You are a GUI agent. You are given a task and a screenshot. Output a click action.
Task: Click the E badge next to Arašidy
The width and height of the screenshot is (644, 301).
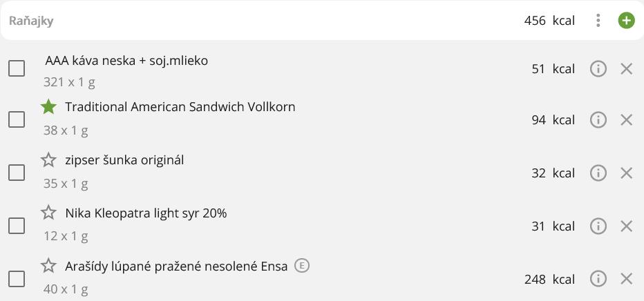pos(301,265)
